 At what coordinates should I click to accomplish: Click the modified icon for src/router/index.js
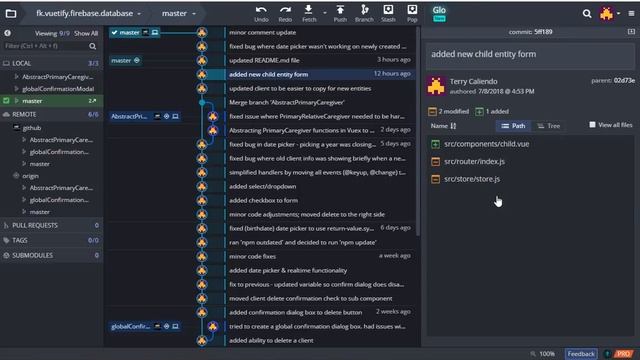(x=436, y=162)
